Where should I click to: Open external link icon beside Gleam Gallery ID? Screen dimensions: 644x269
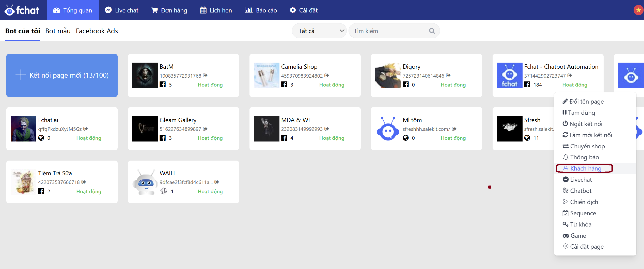click(205, 129)
